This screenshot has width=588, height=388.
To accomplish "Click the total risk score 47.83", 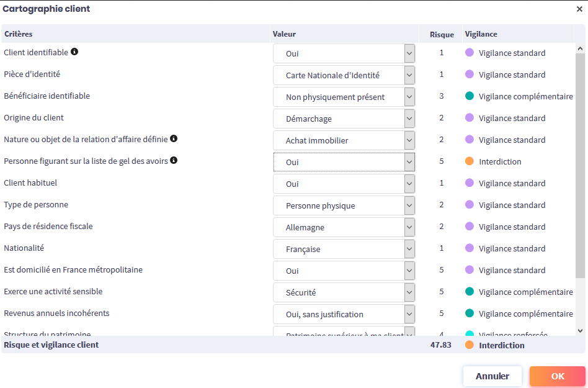I will [x=440, y=345].
